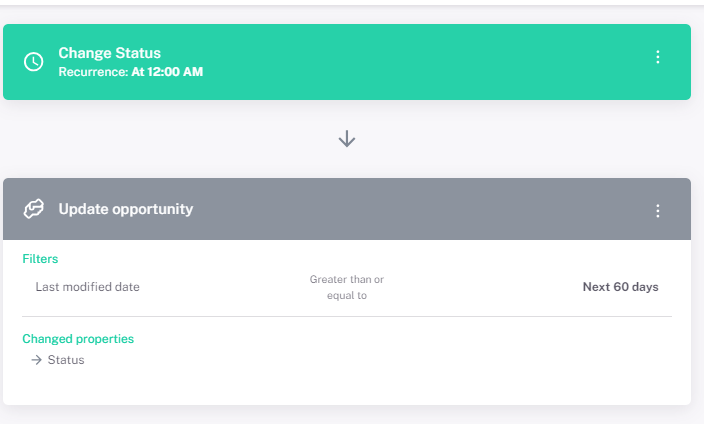
Task: Select the Change Status title text
Action: pos(109,53)
